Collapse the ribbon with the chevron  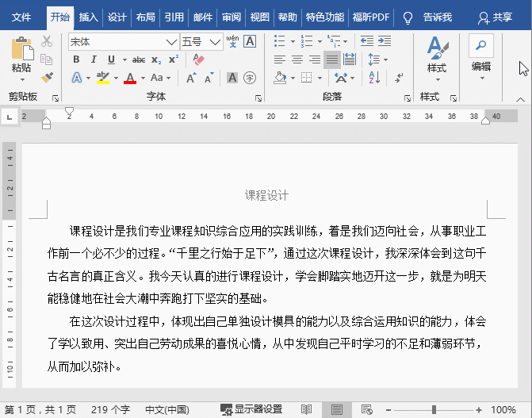[x=520, y=99]
